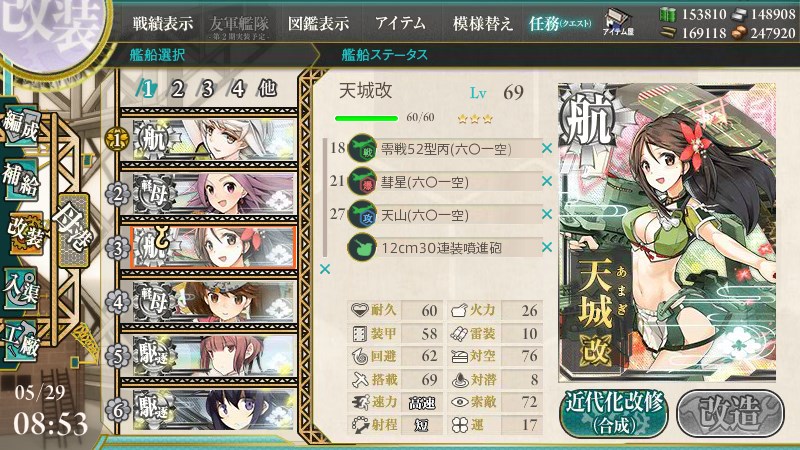This screenshot has height=450, width=800.
Task: Remove the 天山(六〇一空) equipment with its X
Action: pos(547,214)
